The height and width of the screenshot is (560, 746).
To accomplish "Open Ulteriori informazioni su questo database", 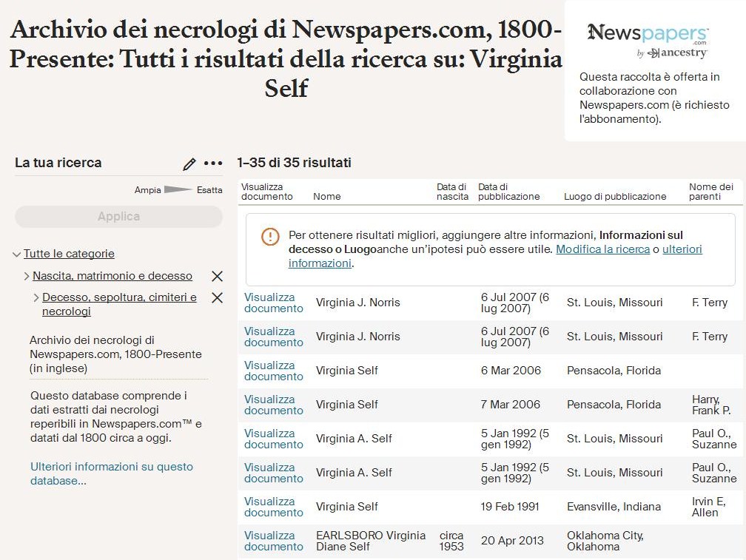I will (112, 473).
